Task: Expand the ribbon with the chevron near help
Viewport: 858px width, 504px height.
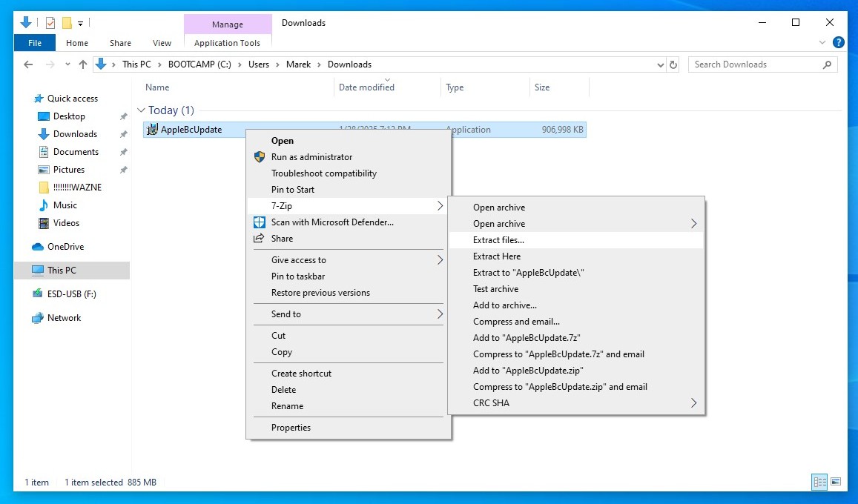Action: [x=822, y=42]
